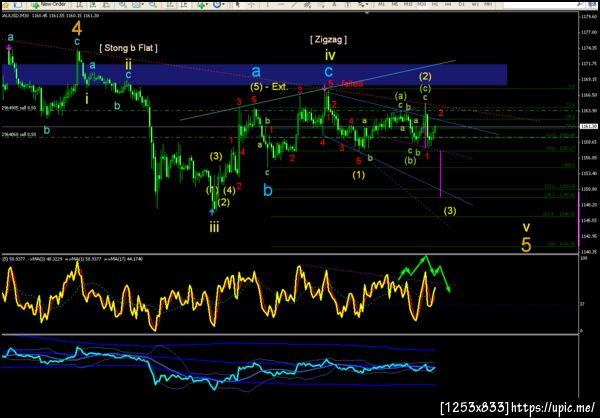Switch chart to bar chart icon
This screenshot has height=418, width=600.
click(x=78, y=5)
